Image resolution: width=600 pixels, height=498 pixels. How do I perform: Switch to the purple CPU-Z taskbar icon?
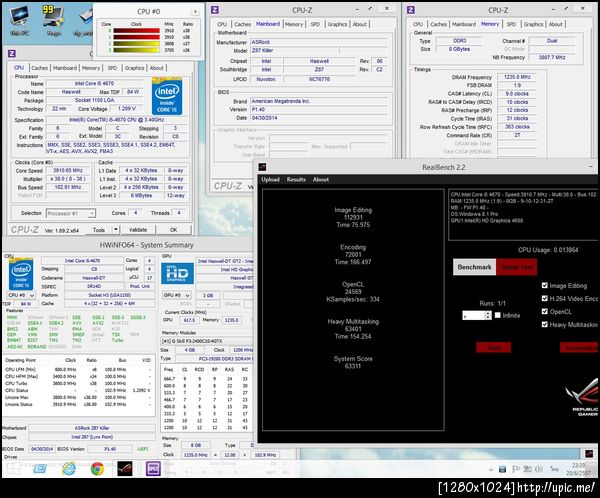tap(153, 468)
